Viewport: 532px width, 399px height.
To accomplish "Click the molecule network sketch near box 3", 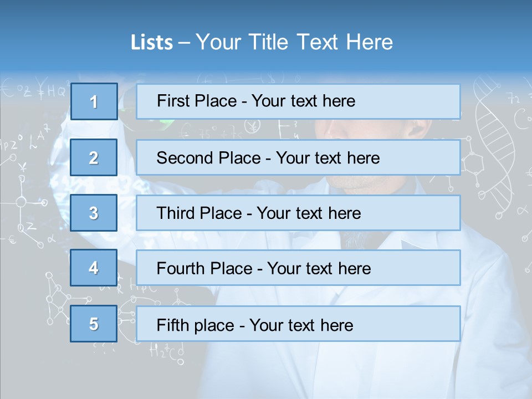I will tap(25, 203).
